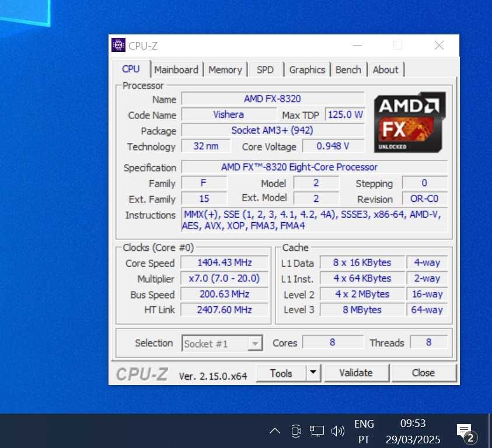Click the Core Voltage value 0.948 V
492x448 pixels.
pos(333,146)
